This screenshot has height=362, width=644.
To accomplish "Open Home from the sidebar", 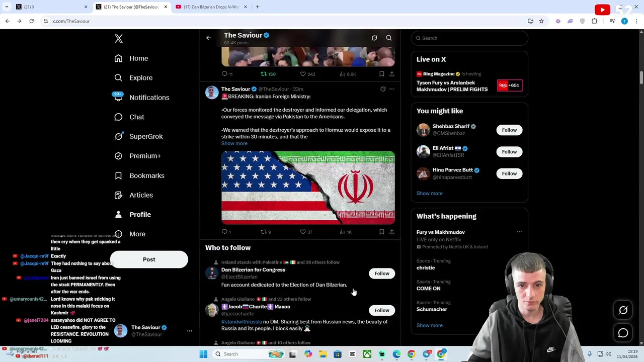I will (131, 58).
